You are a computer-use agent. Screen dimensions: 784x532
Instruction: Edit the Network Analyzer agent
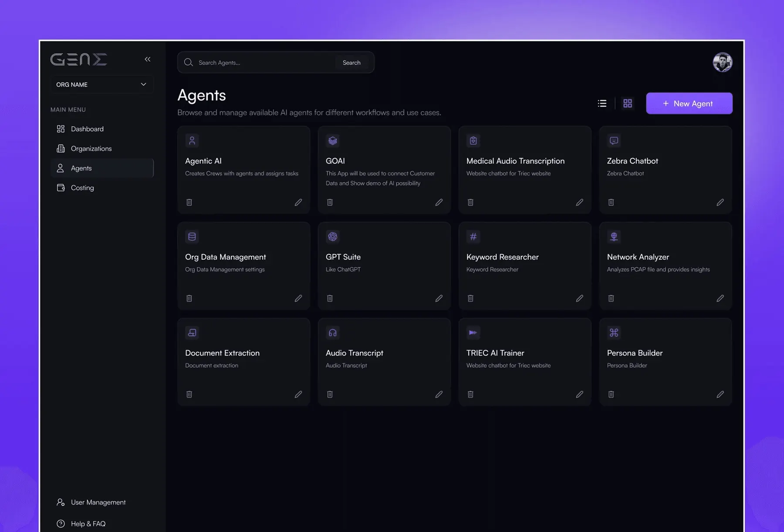click(720, 299)
